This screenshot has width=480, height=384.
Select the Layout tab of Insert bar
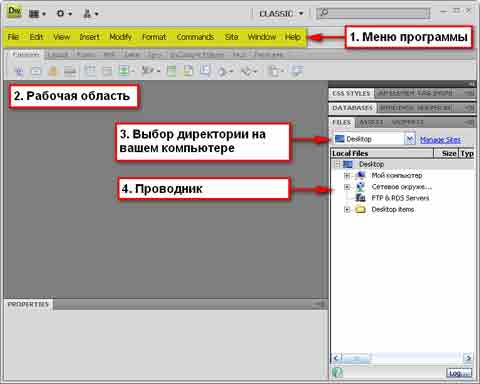tap(58, 54)
